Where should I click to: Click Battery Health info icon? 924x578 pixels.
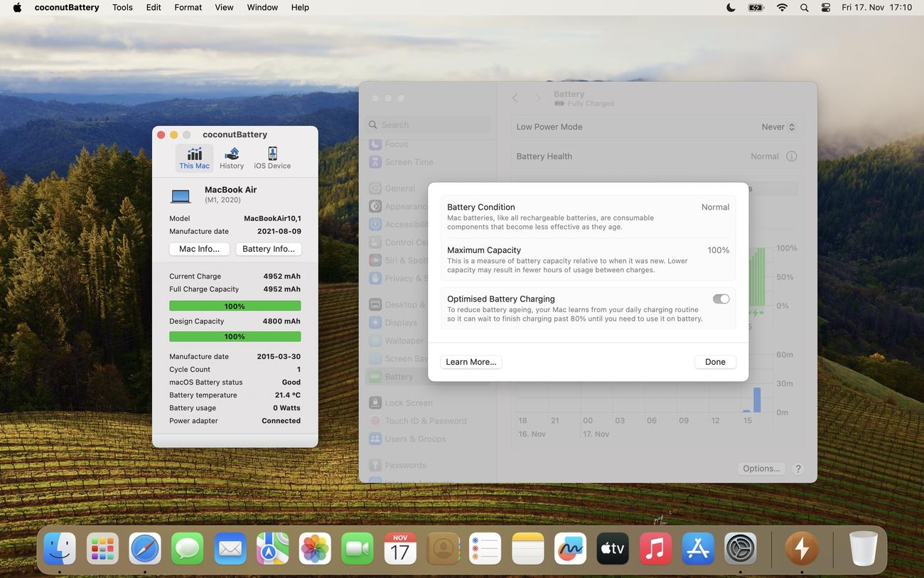click(x=791, y=156)
